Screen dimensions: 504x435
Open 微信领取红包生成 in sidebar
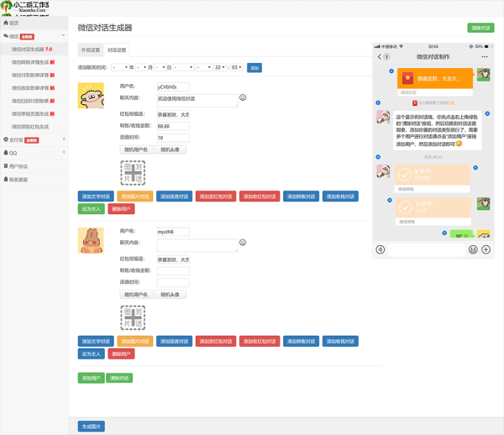34,127
